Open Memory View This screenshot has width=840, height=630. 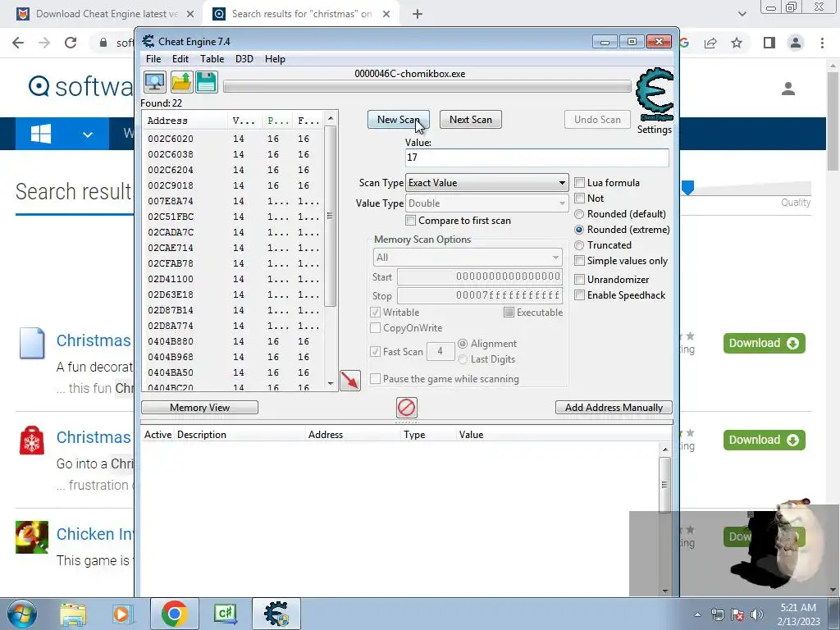pos(200,408)
